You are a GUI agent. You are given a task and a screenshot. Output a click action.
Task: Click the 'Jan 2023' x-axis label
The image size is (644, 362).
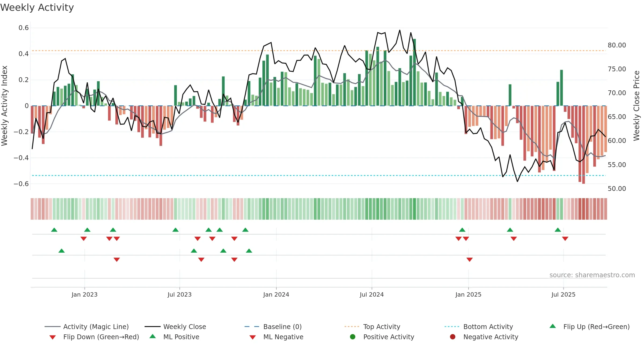tap(85, 295)
